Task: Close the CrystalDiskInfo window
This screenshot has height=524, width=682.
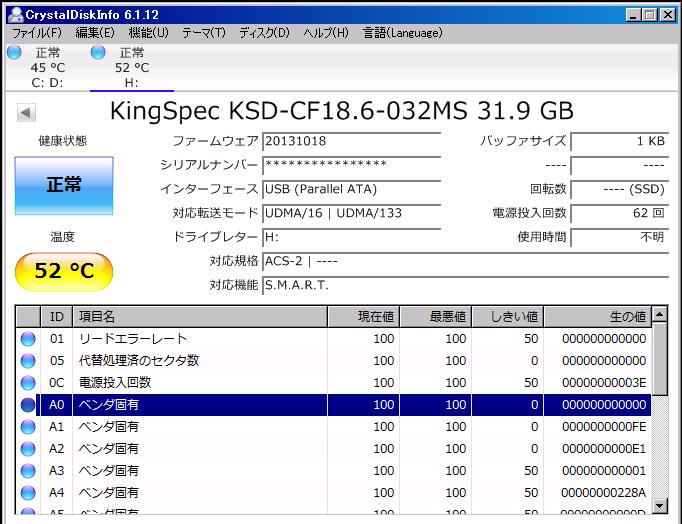Action: coord(668,15)
